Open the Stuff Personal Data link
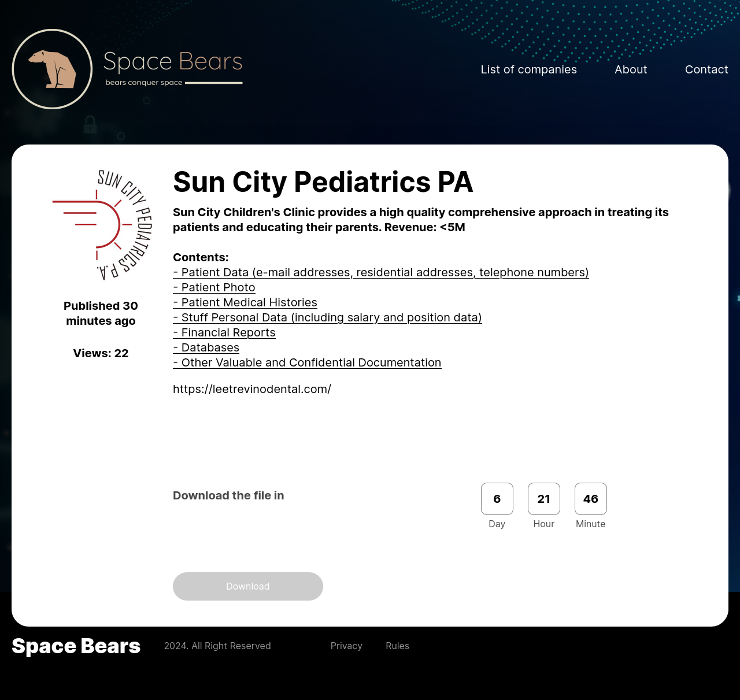 (x=327, y=317)
